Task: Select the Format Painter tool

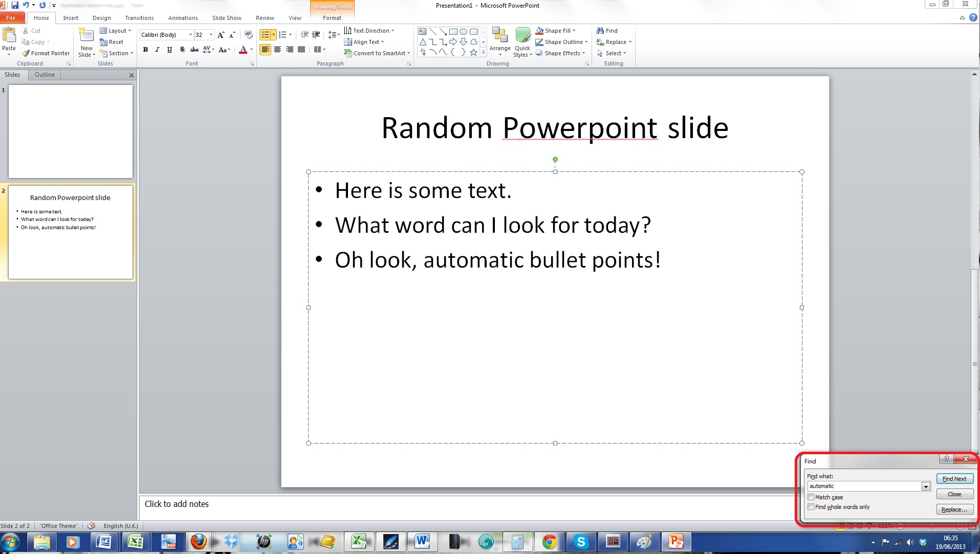Action: tap(46, 53)
